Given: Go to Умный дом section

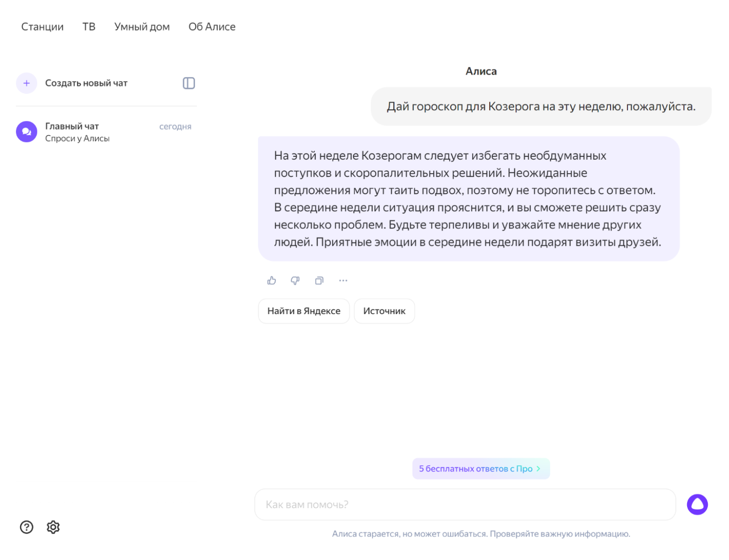Looking at the screenshot, I should tap(142, 27).
